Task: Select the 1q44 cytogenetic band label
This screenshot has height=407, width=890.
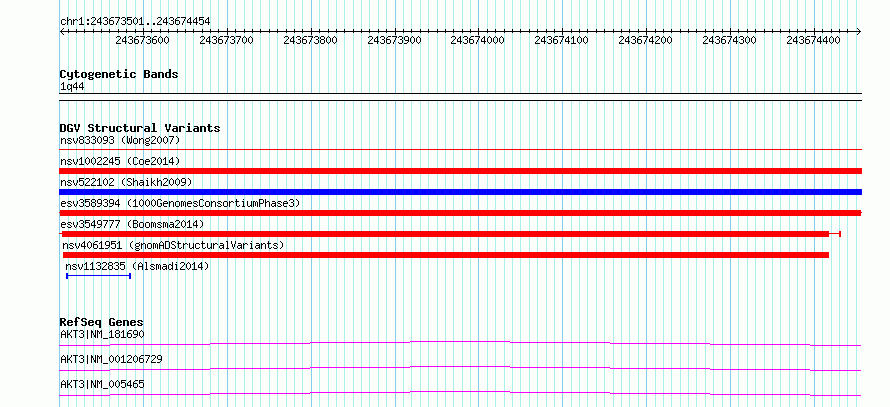Action: [x=73, y=87]
